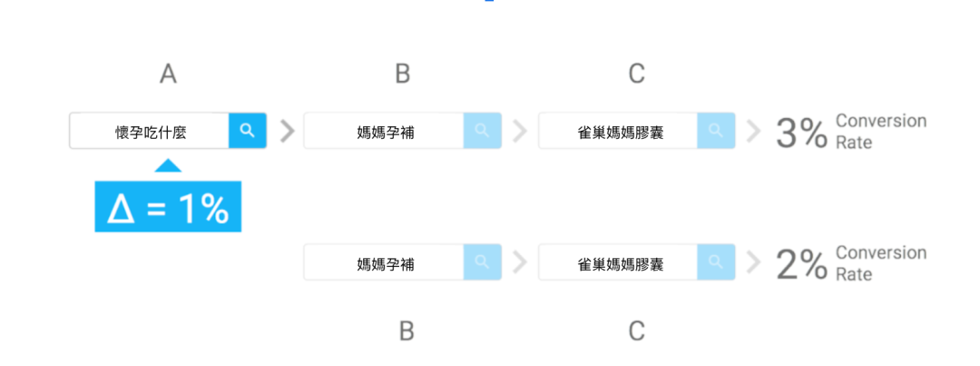This screenshot has width=980, height=366.
Task: Click the 3% Conversion Rate value
Action: point(802,134)
